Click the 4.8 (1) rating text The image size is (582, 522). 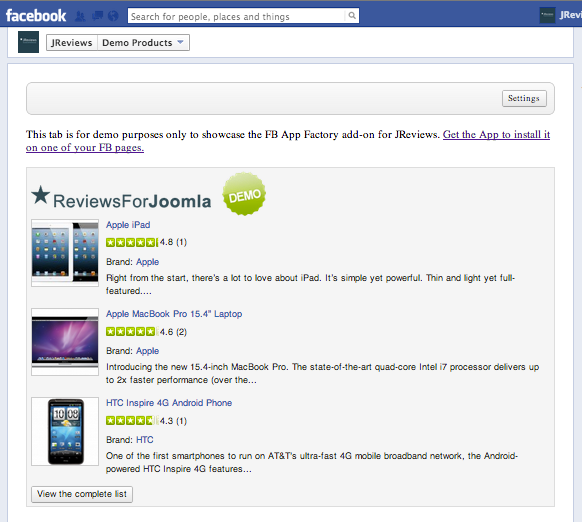click(x=173, y=242)
